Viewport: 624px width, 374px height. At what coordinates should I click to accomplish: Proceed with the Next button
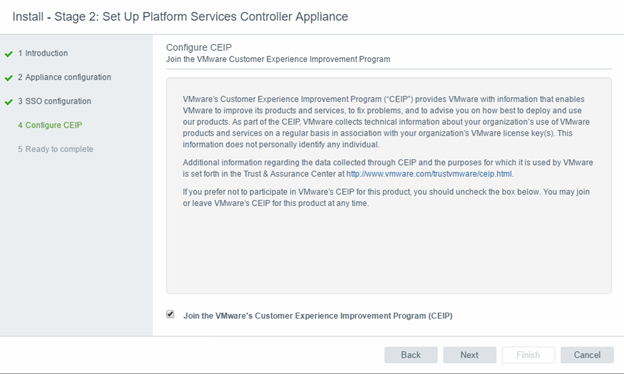click(x=470, y=355)
